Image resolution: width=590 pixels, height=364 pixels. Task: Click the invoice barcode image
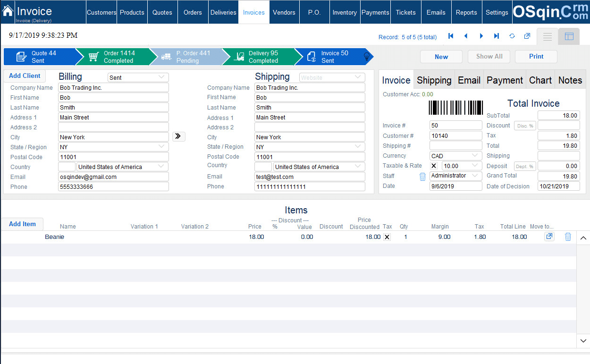(455, 108)
